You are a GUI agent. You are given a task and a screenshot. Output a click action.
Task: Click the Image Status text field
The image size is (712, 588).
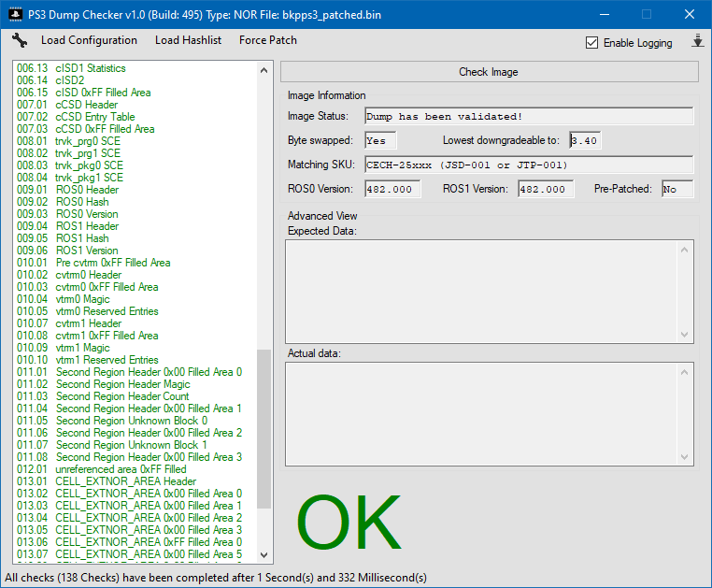pos(529,116)
